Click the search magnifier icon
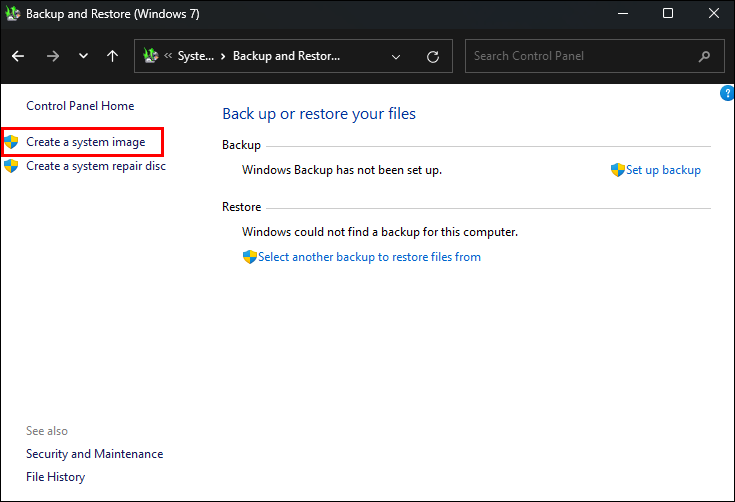Image resolution: width=735 pixels, height=502 pixels. 706,56
